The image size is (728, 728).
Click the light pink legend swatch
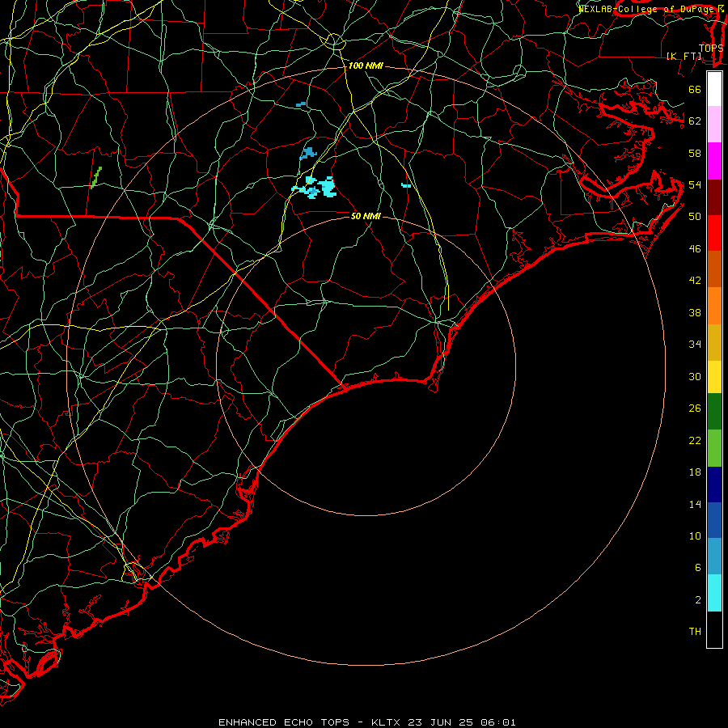coord(714,124)
